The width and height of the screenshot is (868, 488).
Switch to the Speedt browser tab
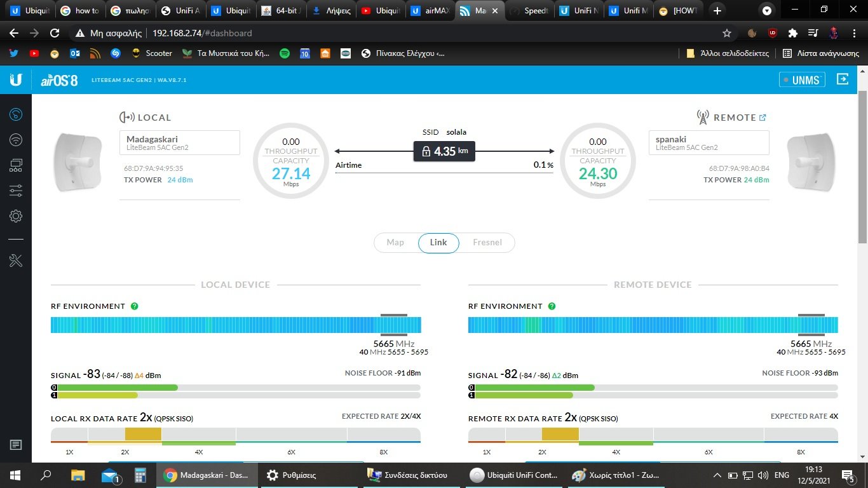529,11
